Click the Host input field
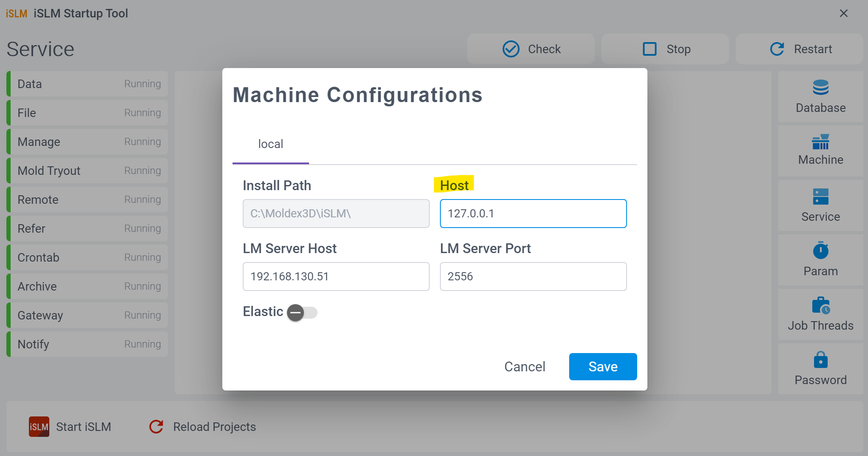Image resolution: width=868 pixels, height=456 pixels. tap(533, 214)
